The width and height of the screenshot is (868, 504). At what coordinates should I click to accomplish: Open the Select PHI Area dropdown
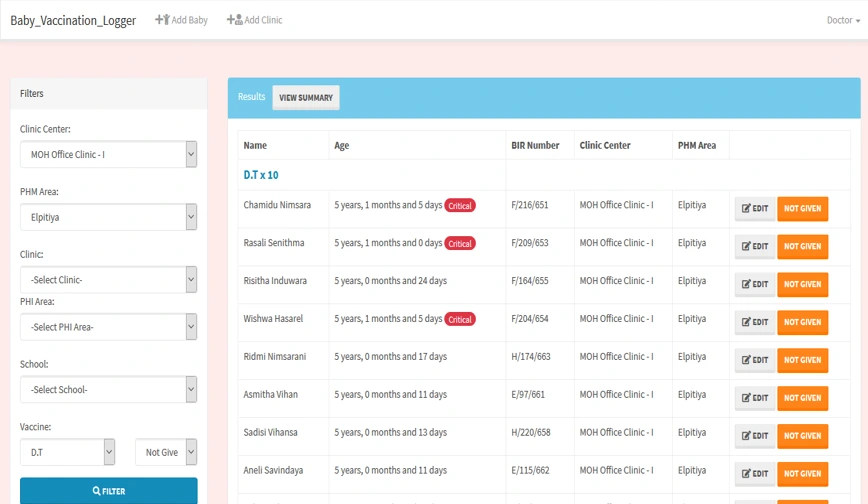[108, 327]
